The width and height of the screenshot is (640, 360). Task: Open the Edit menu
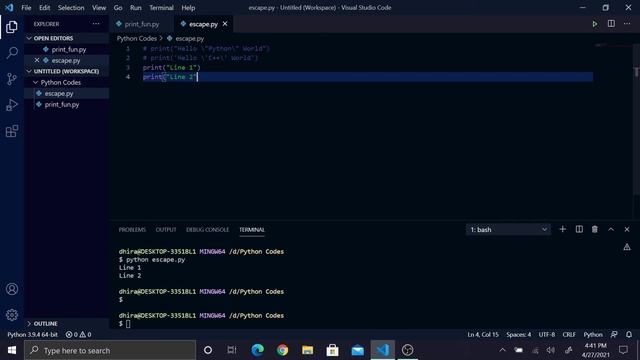44,7
